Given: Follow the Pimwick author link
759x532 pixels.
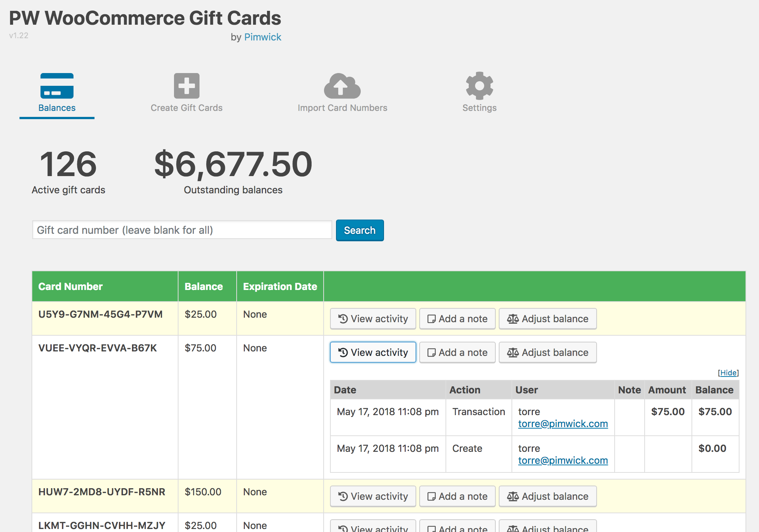Looking at the screenshot, I should pyautogui.click(x=262, y=37).
